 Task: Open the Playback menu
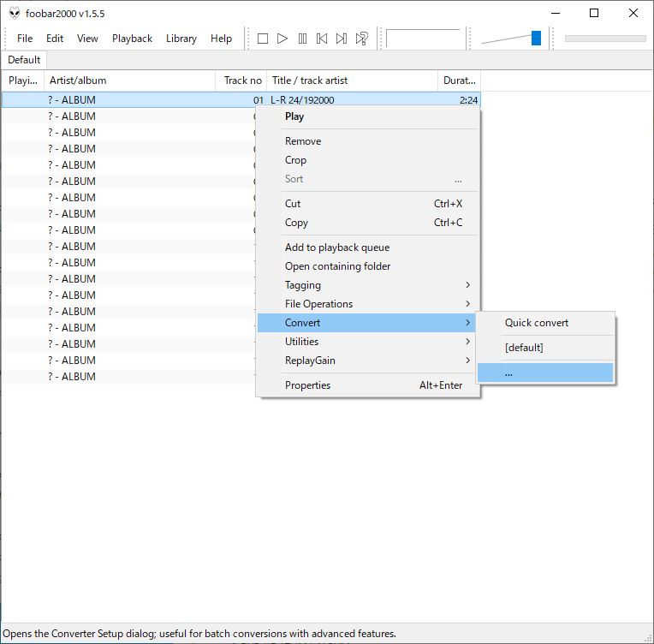click(x=132, y=39)
